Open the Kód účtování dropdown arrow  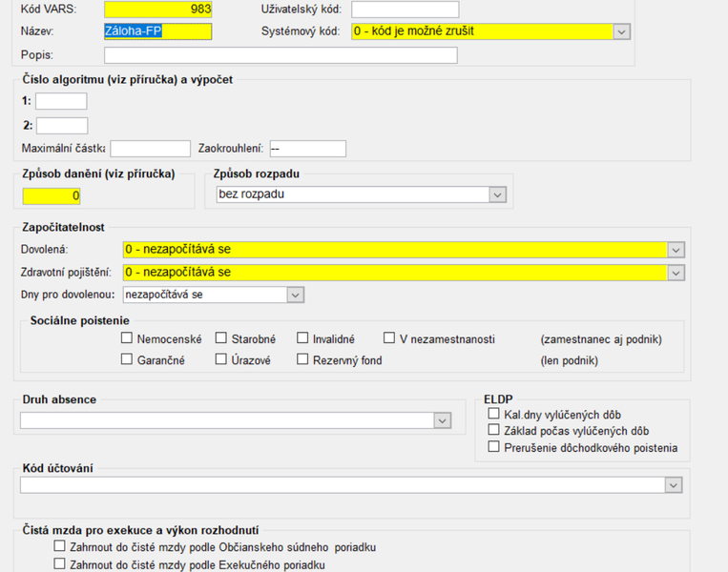click(674, 485)
